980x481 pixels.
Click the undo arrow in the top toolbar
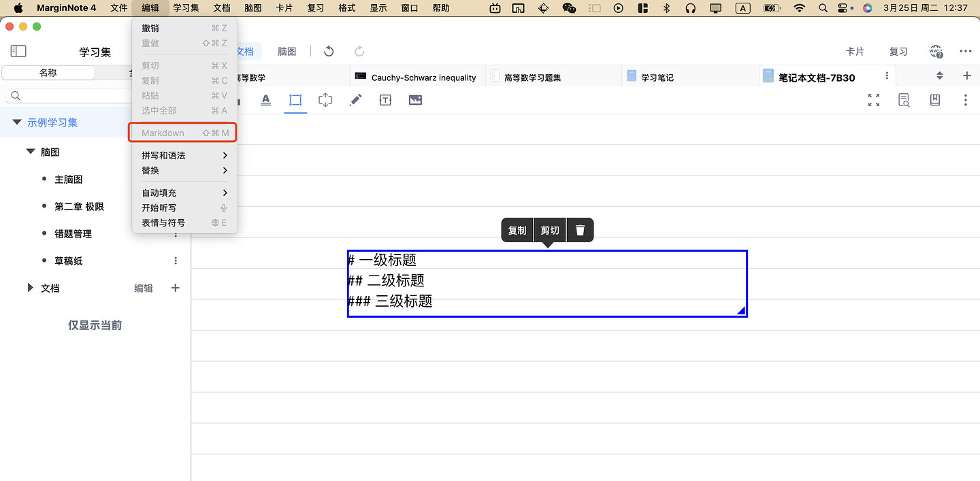[329, 51]
